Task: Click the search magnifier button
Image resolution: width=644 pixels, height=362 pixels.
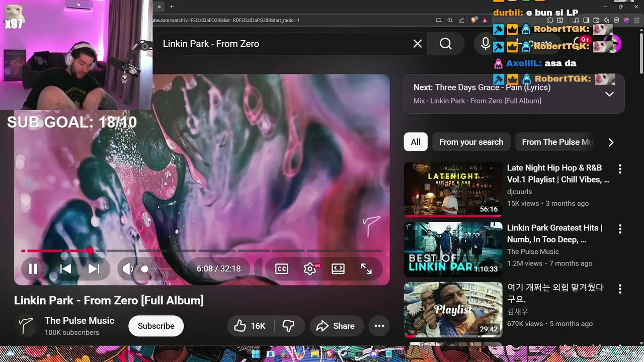Action: (446, 44)
